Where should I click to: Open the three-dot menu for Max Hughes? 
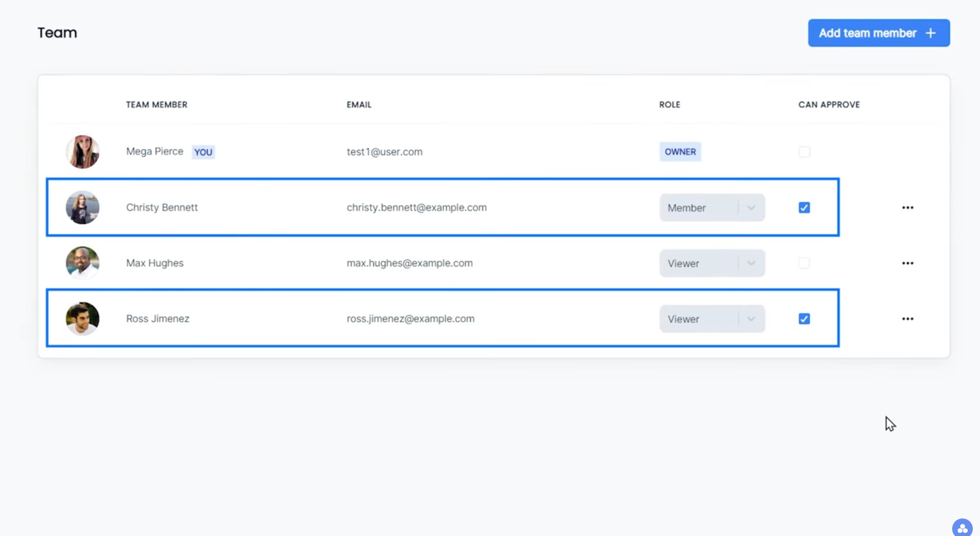(x=907, y=263)
